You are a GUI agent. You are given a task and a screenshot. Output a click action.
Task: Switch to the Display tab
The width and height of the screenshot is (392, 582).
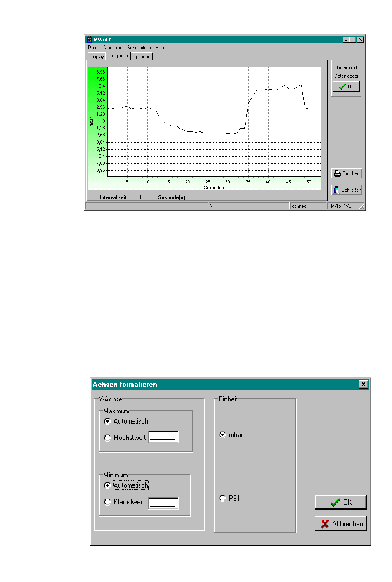(97, 57)
